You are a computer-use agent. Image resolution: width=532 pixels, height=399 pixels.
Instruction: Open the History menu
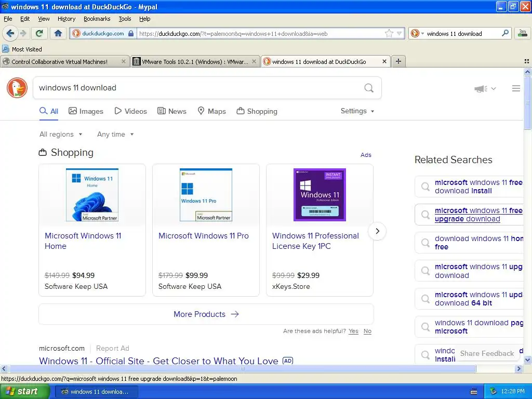coord(66,19)
